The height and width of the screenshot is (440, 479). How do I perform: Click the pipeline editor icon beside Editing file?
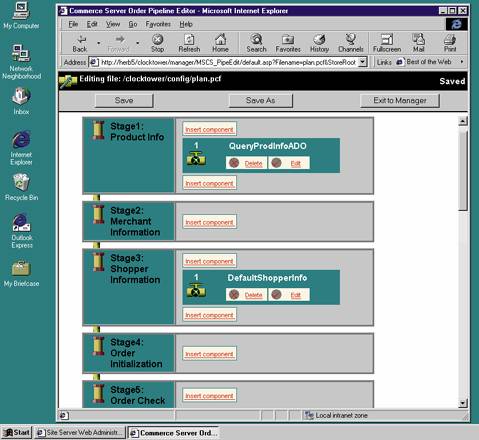point(68,81)
